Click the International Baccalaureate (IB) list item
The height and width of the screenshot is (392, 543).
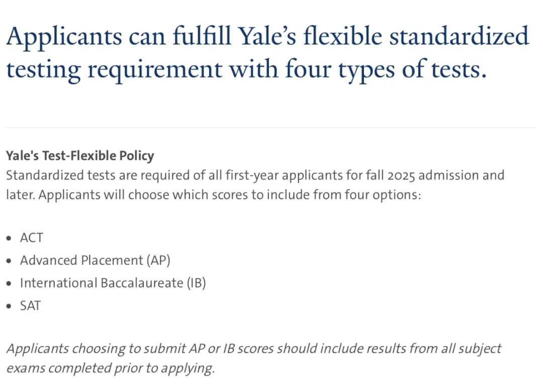(x=113, y=283)
